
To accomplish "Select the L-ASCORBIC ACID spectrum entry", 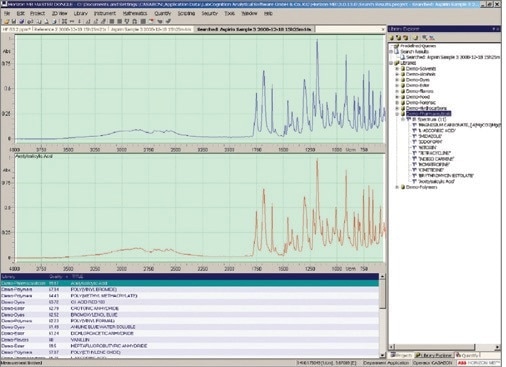I will [437, 131].
